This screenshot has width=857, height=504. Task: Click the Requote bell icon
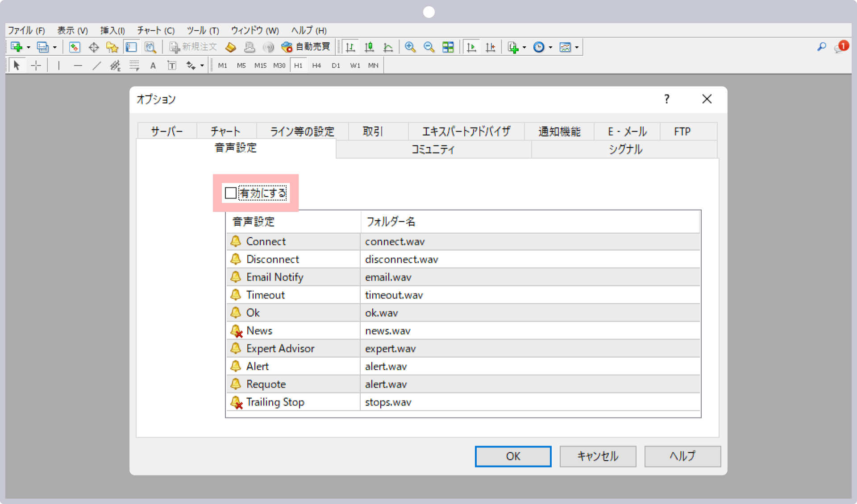point(236,384)
